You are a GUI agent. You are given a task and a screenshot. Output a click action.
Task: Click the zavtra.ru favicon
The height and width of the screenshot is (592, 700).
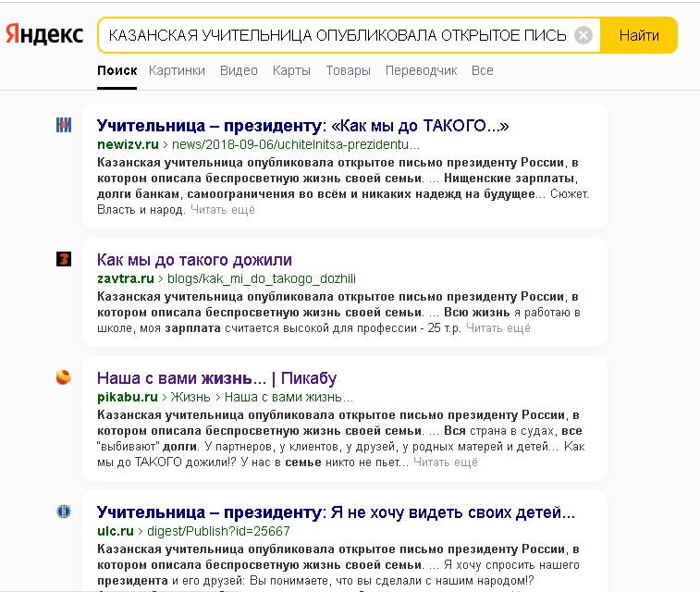coord(64,259)
